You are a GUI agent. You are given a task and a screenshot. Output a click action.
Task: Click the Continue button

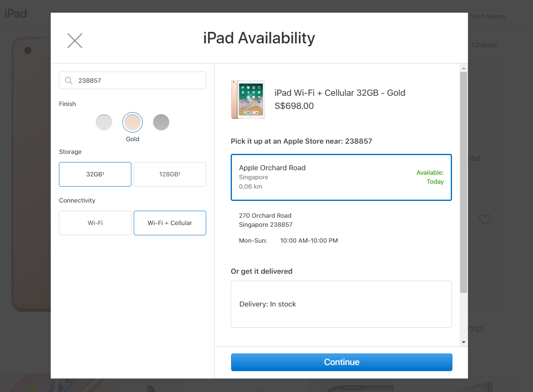341,362
